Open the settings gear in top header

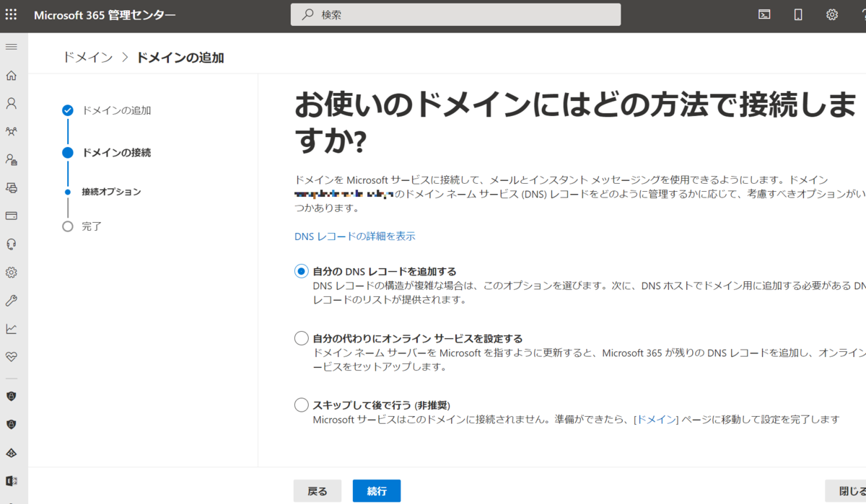832,14
